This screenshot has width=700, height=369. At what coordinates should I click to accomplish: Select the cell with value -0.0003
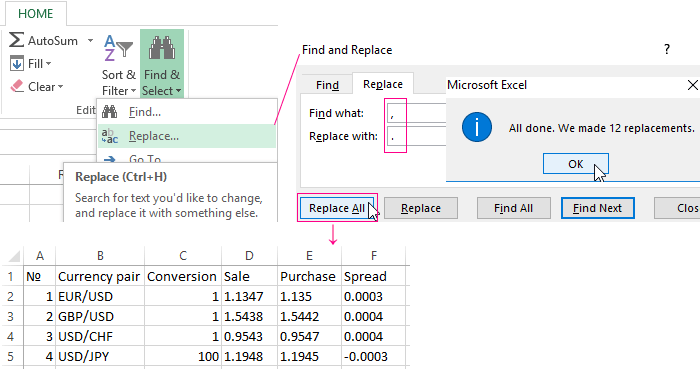tap(374, 357)
